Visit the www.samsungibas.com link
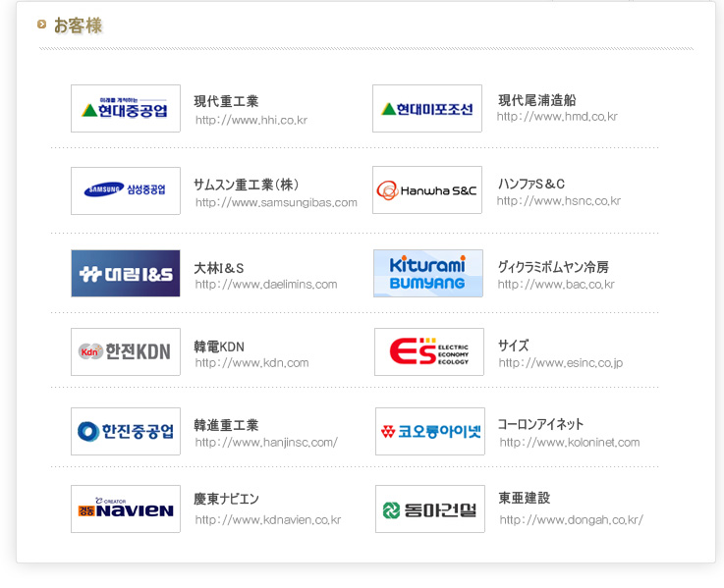Viewport: 724px width, 588px height. (x=276, y=202)
